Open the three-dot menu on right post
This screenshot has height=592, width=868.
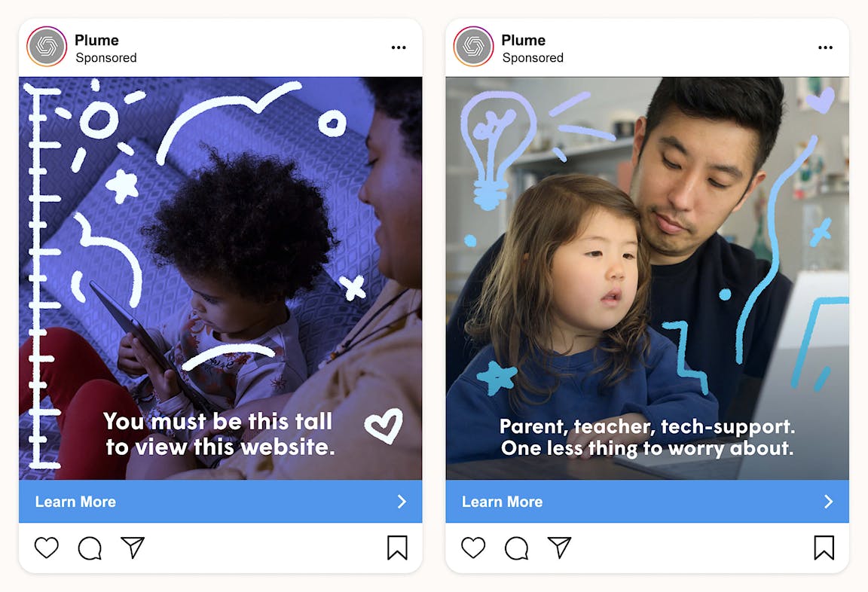(825, 47)
